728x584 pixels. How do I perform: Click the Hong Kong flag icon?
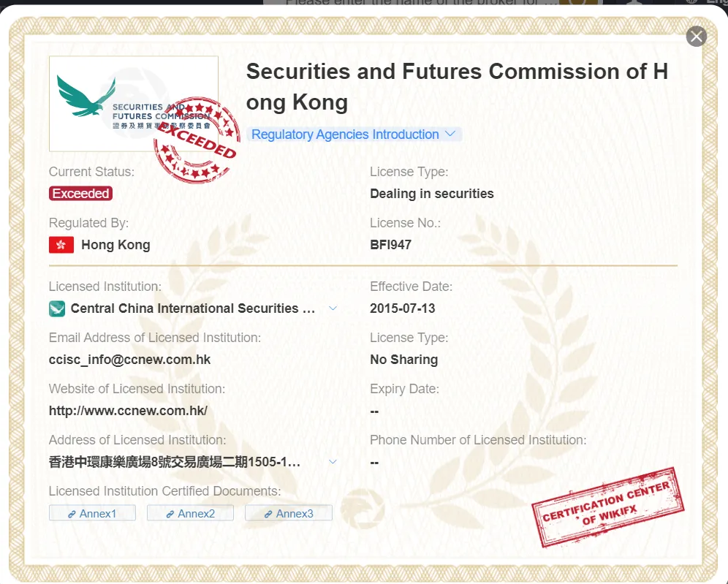(x=61, y=245)
